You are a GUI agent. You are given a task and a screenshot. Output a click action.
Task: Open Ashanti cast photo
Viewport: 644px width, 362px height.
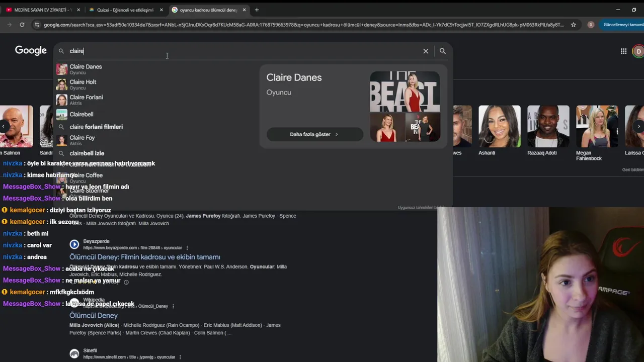499,126
